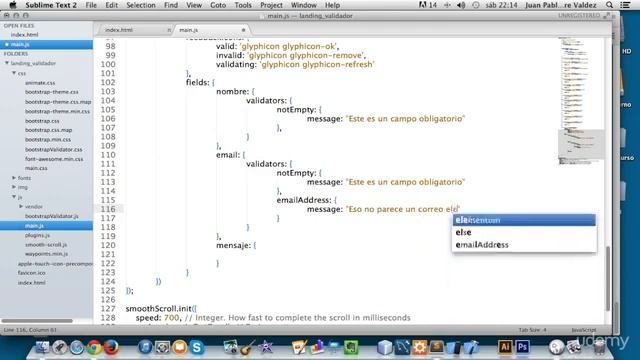Open the Apple menu
Viewport: 640px width, 360px height.
tap(13, 5)
